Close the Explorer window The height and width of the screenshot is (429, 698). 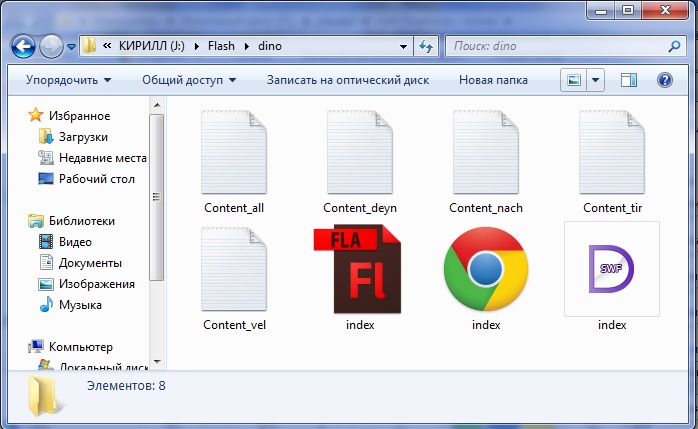(x=665, y=10)
